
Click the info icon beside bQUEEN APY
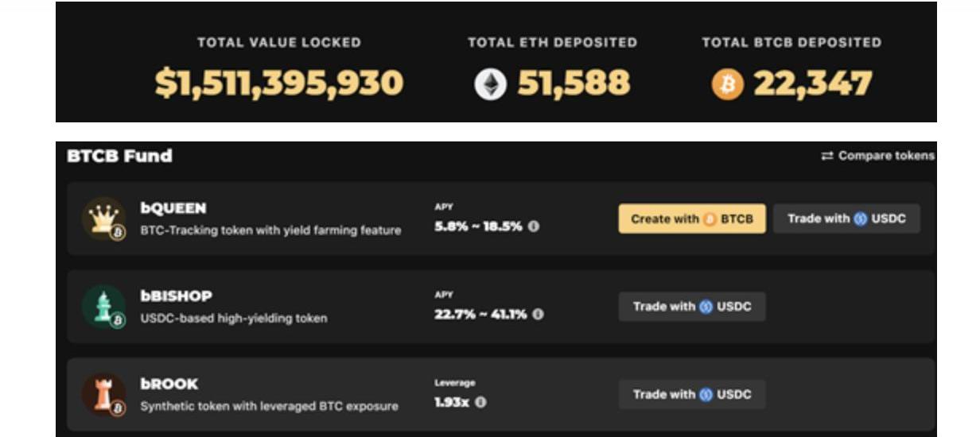click(534, 226)
